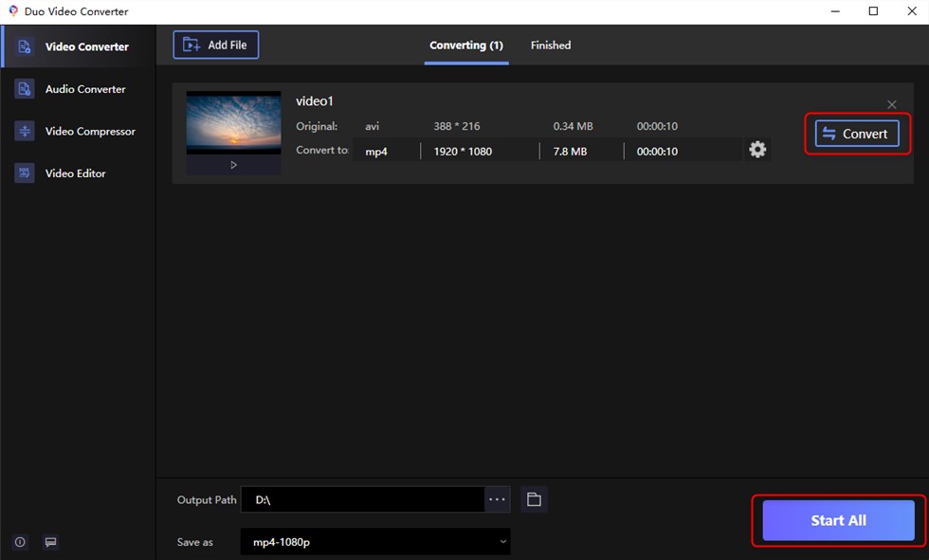The width and height of the screenshot is (929, 560).
Task: Click the Duo Video Converter app logo
Action: pos(13,10)
